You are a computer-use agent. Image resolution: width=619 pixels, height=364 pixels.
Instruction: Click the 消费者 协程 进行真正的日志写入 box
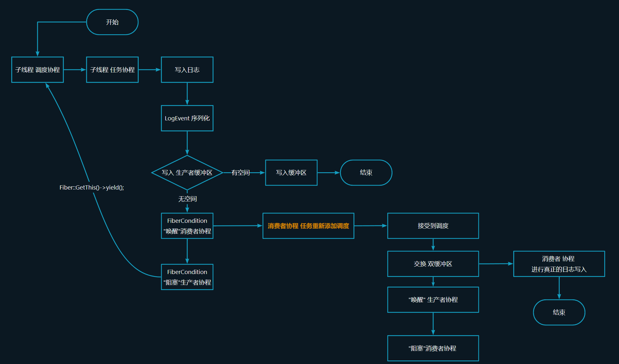[x=559, y=264]
